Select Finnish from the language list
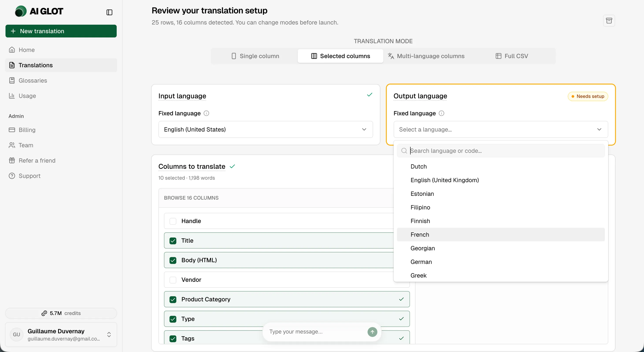The height and width of the screenshot is (352, 644). (x=501, y=221)
